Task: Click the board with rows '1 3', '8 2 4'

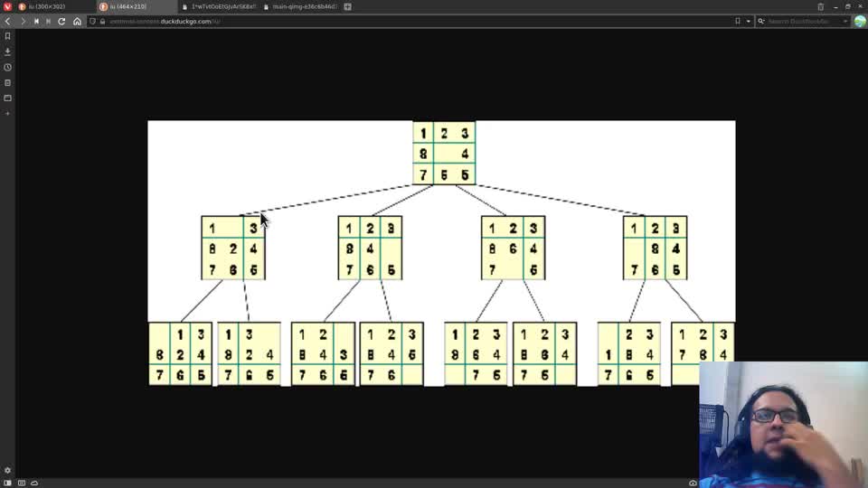Action: click(x=233, y=248)
